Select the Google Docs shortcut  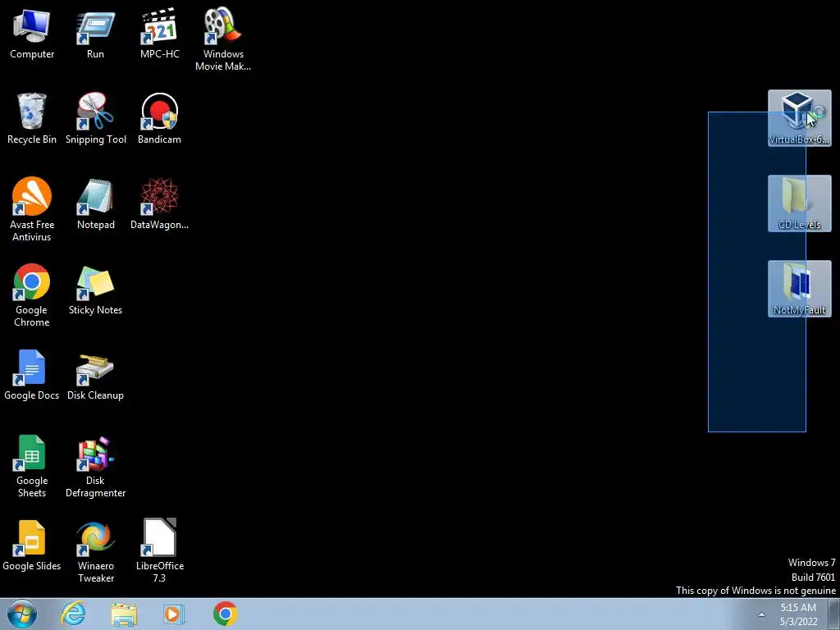click(x=32, y=375)
